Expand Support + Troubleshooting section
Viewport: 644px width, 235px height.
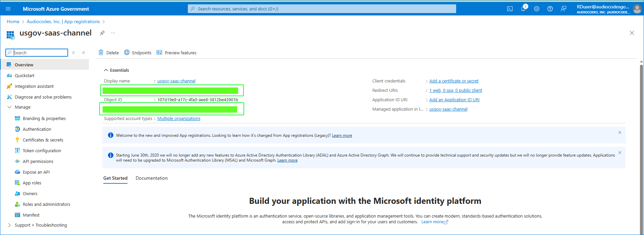pos(9,225)
